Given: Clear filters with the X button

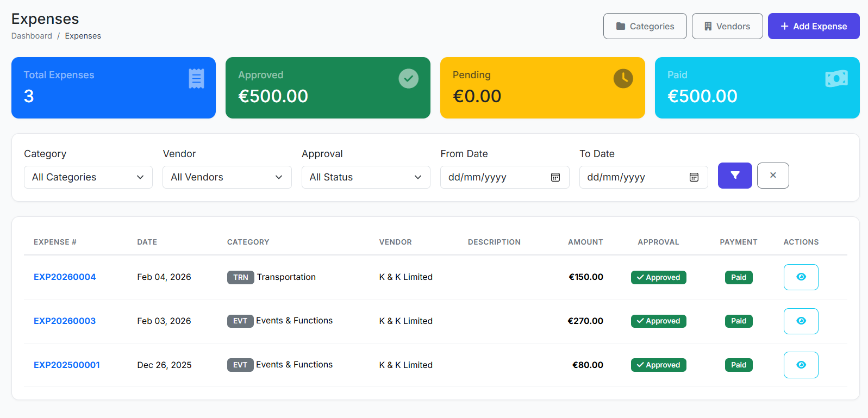Looking at the screenshot, I should tap(772, 176).
